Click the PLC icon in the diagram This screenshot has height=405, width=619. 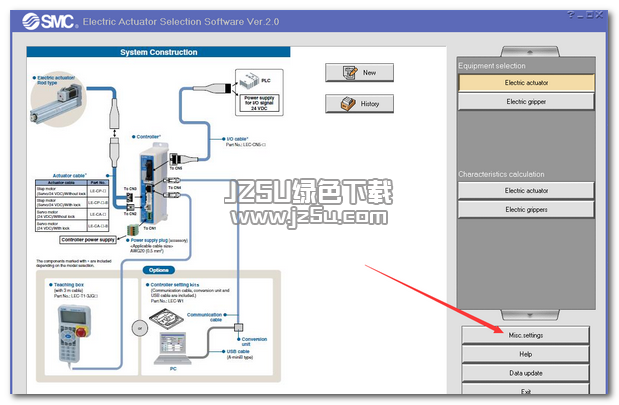pyautogui.click(x=249, y=80)
